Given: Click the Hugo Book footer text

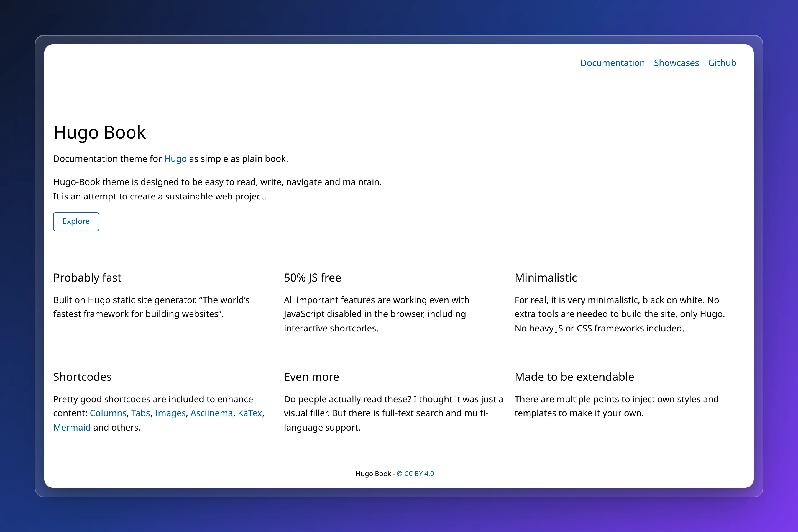Looking at the screenshot, I should [373, 474].
